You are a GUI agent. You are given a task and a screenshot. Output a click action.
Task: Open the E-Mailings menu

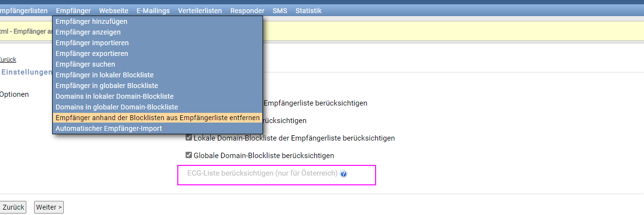click(153, 11)
